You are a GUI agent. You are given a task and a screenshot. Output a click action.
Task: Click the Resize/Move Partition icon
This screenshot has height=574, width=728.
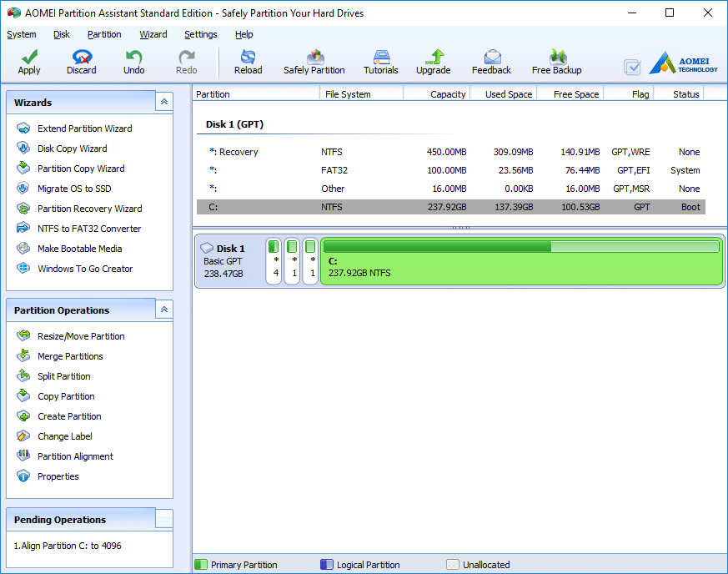tap(23, 335)
